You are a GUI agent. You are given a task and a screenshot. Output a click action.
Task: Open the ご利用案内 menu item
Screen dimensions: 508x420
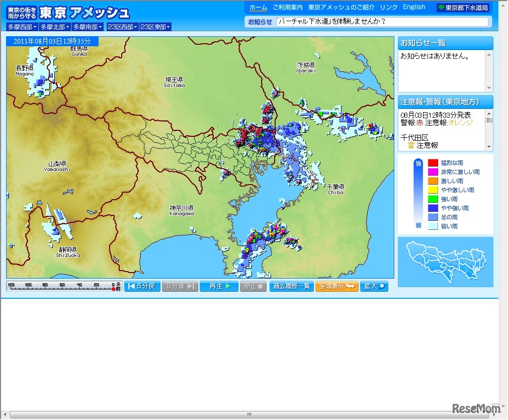pos(287,7)
